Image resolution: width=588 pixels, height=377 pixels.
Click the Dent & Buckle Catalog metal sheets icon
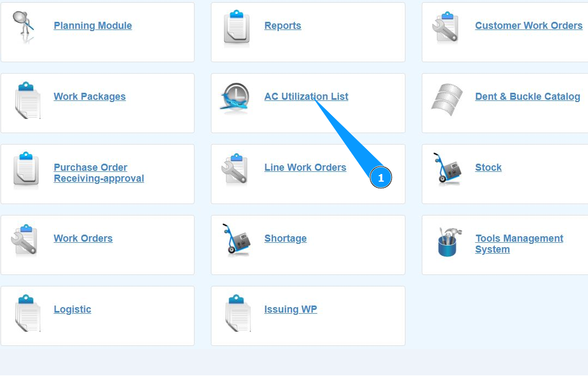[447, 99]
